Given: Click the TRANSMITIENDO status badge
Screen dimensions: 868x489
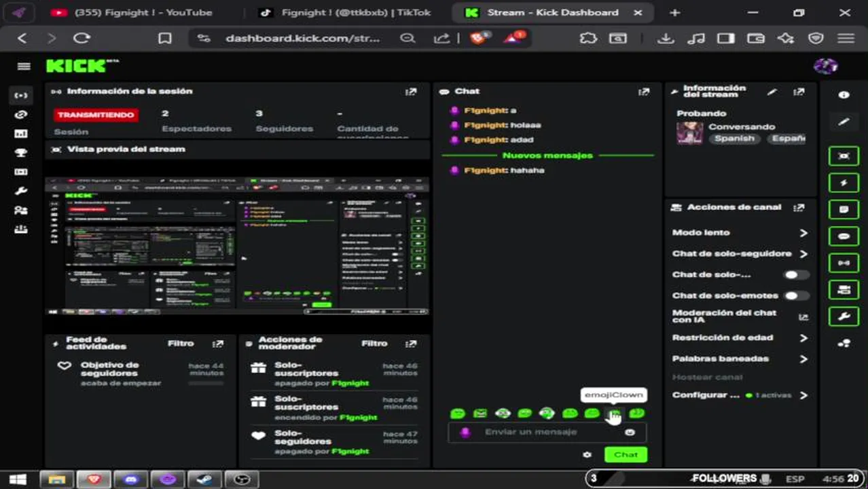Looking at the screenshot, I should tap(96, 115).
